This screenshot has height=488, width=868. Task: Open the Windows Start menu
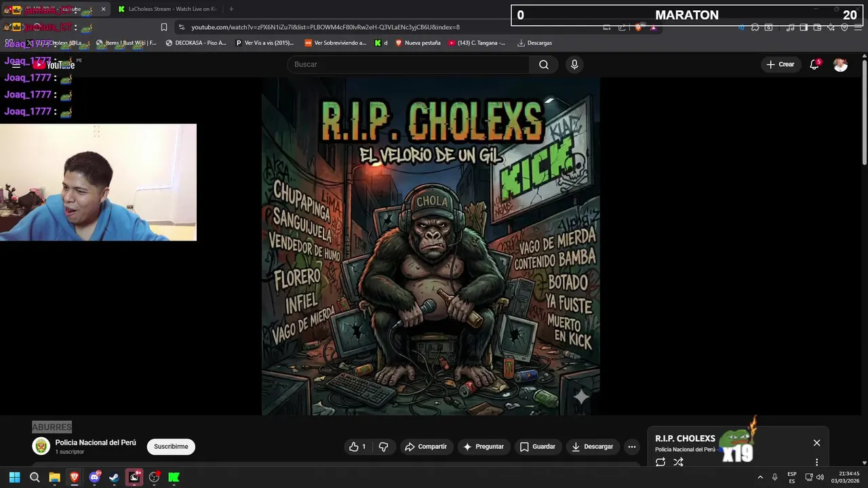14,477
